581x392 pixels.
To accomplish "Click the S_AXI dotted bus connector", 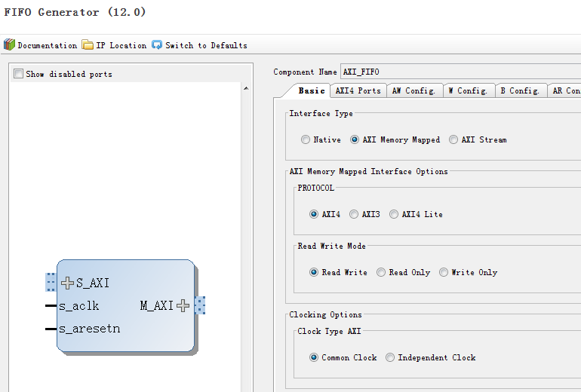I will click(51, 283).
